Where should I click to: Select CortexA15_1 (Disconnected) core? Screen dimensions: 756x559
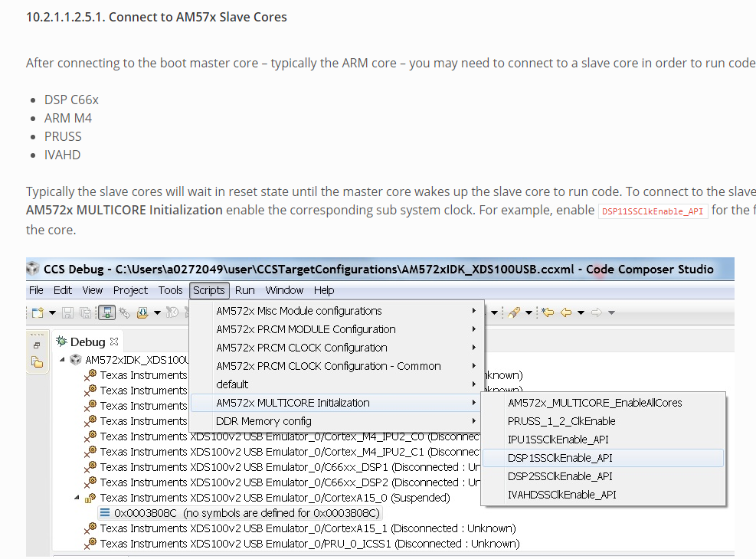pyautogui.click(x=308, y=528)
